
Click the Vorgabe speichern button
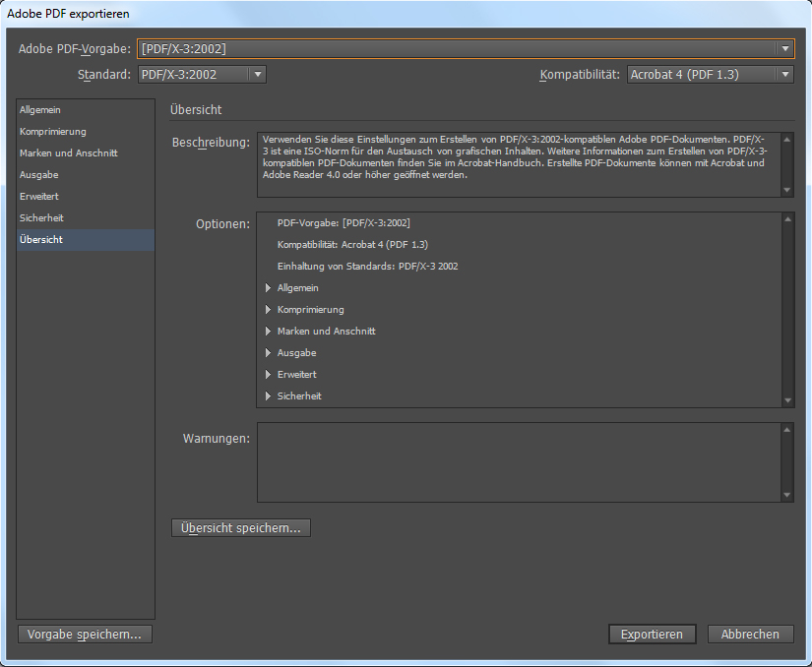click(x=85, y=635)
